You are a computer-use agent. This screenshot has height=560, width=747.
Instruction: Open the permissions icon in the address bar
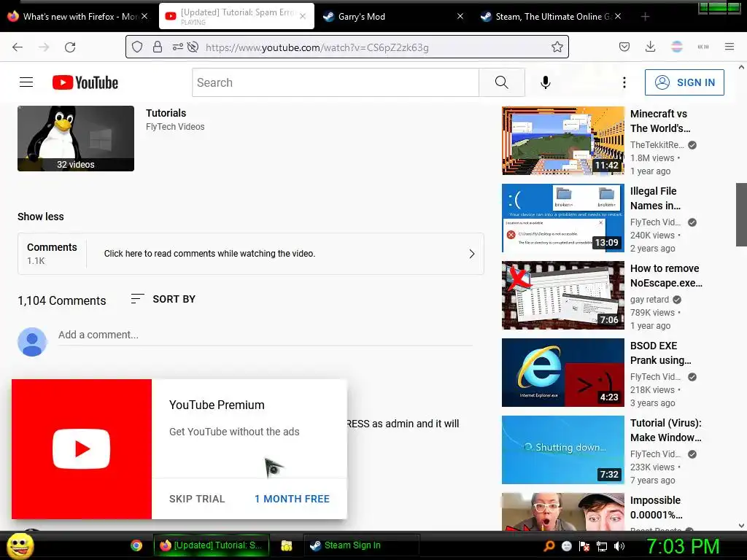(x=177, y=47)
